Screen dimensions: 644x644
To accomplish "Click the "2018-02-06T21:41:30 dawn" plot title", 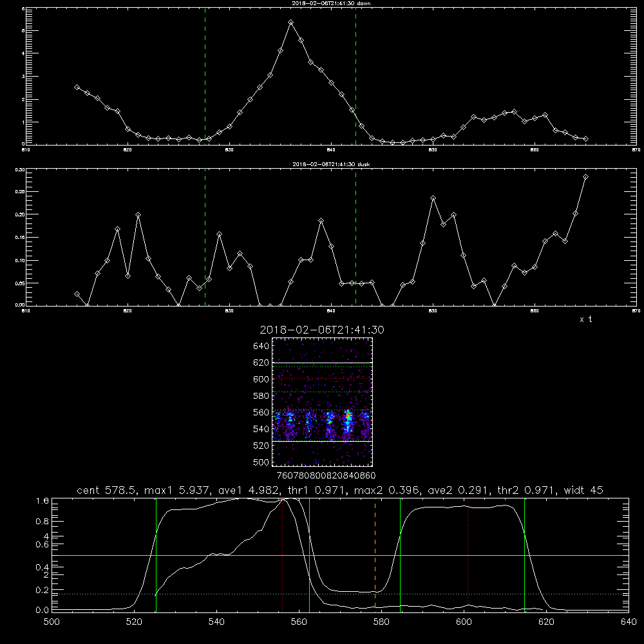I will point(331,3).
